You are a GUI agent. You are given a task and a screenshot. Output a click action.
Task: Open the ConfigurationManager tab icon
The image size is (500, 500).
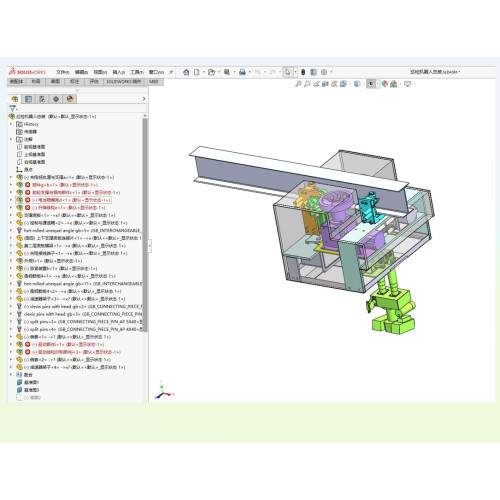[42, 99]
